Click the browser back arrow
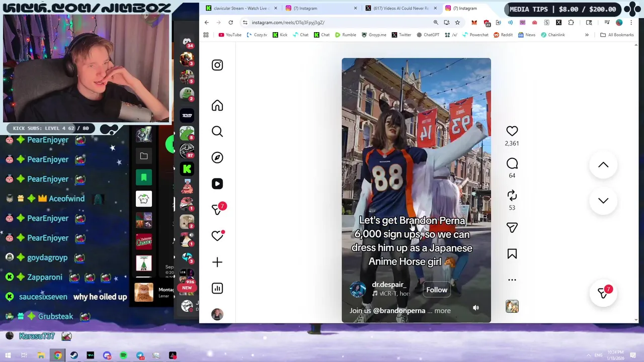Image resolution: width=644 pixels, height=362 pixels. pos(206,22)
